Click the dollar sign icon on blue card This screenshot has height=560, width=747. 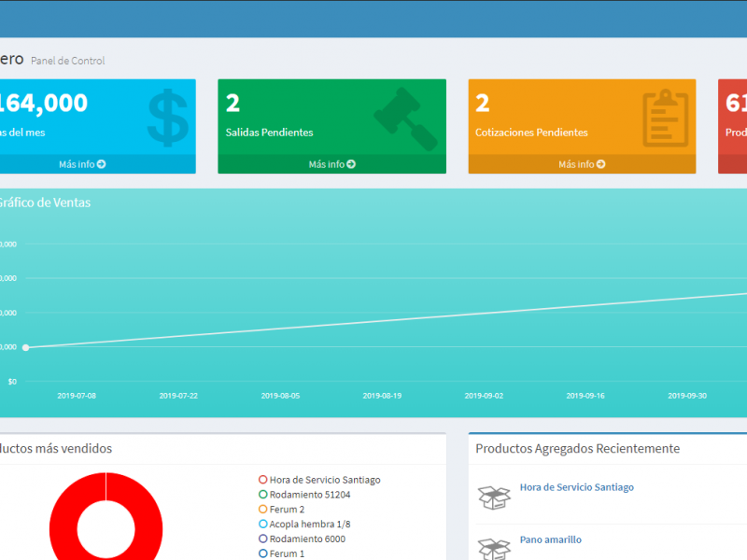168,119
